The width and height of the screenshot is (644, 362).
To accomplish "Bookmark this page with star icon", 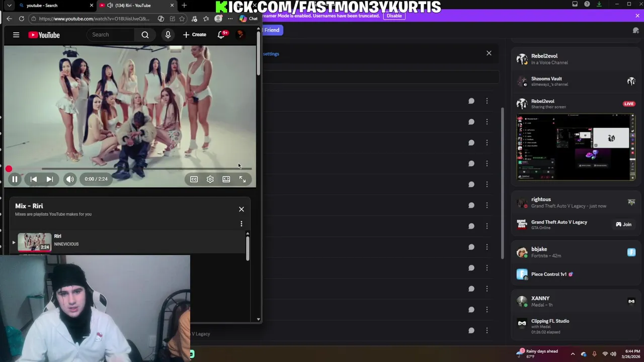I will click(182, 19).
